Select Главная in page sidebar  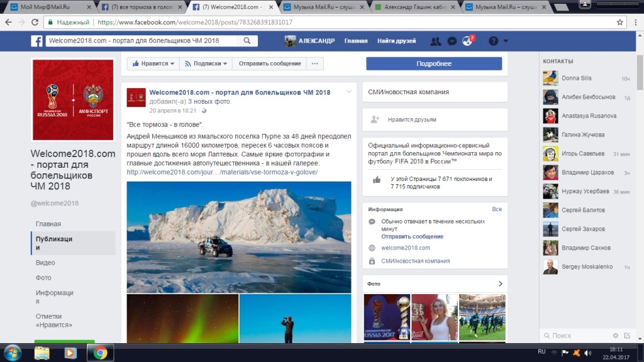pyautogui.click(x=48, y=224)
